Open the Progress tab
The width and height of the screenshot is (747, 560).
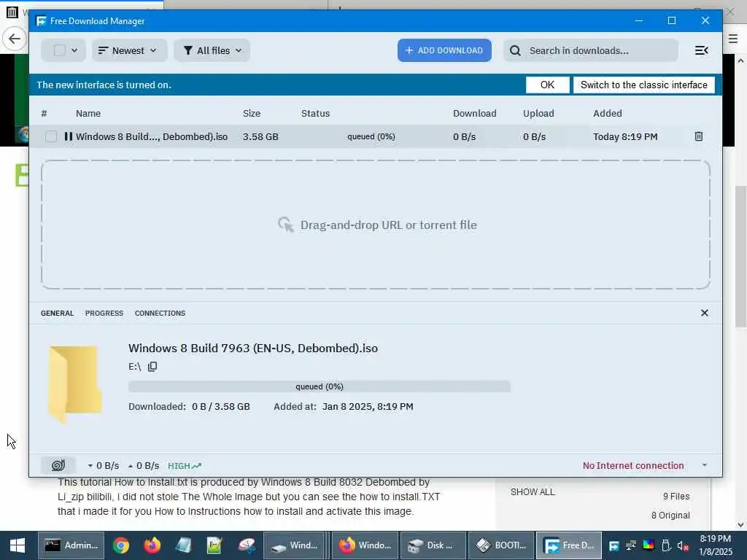click(104, 314)
